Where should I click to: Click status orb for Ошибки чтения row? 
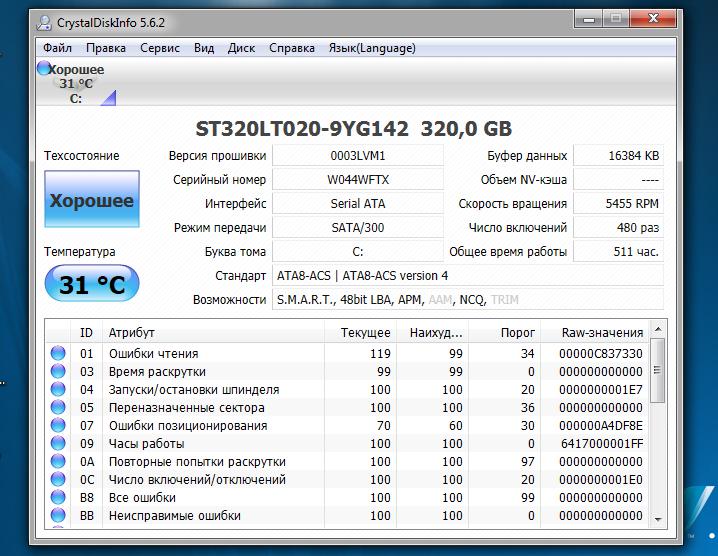pyautogui.click(x=58, y=353)
